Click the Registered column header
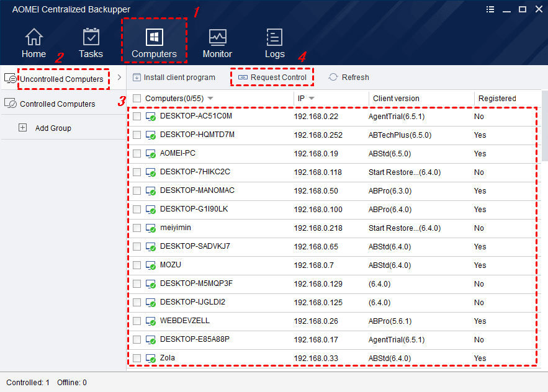 [x=497, y=99]
